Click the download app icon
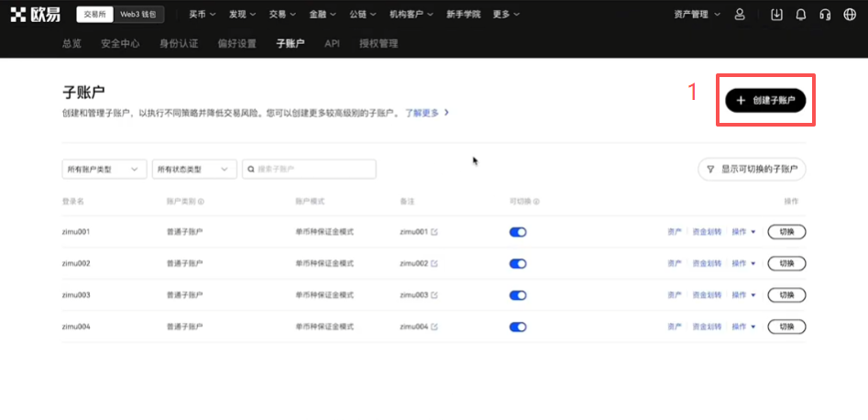868x420 pixels. (x=776, y=15)
